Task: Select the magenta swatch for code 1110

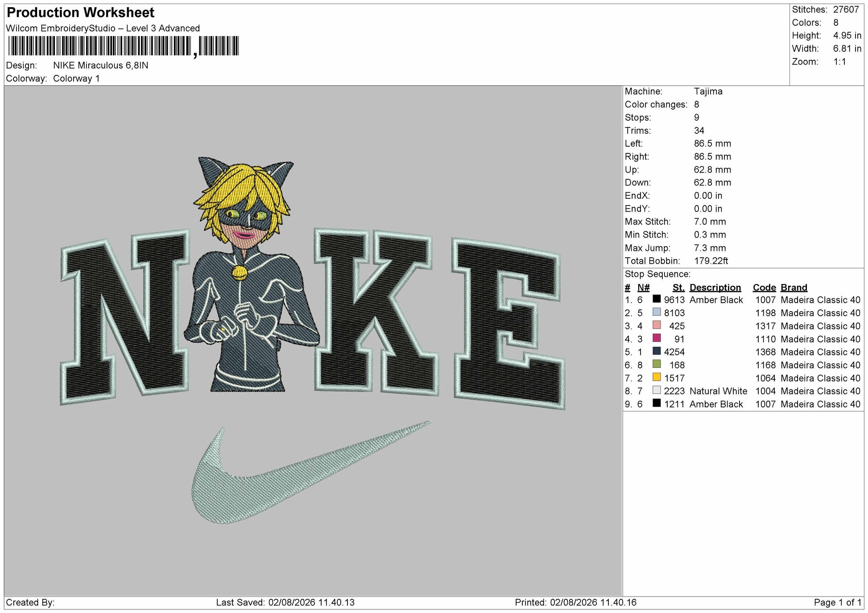Action: point(657,338)
